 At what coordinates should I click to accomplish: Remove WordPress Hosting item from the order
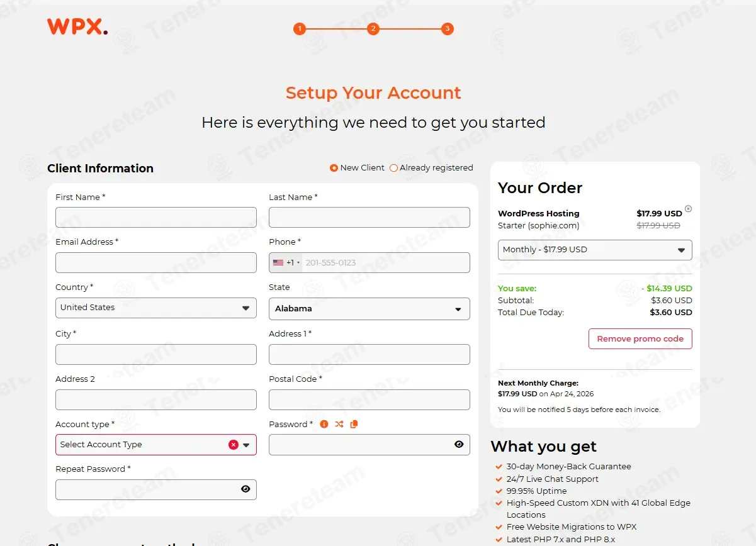[688, 209]
